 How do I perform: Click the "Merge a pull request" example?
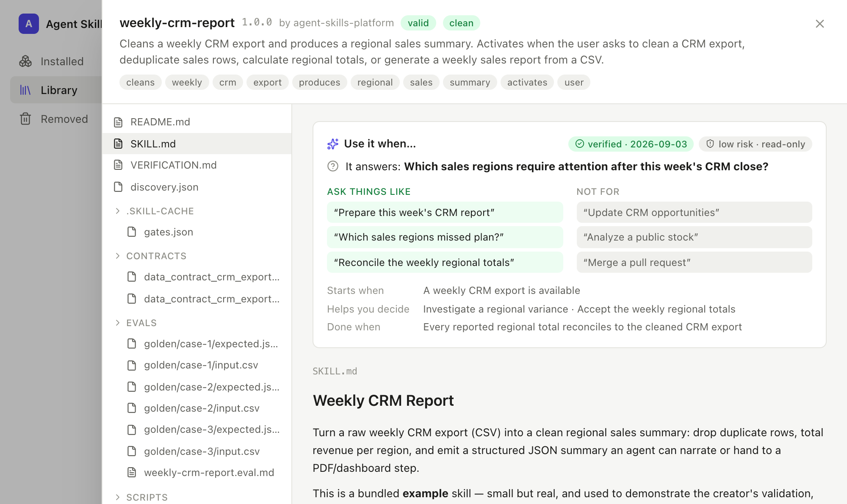694,262
